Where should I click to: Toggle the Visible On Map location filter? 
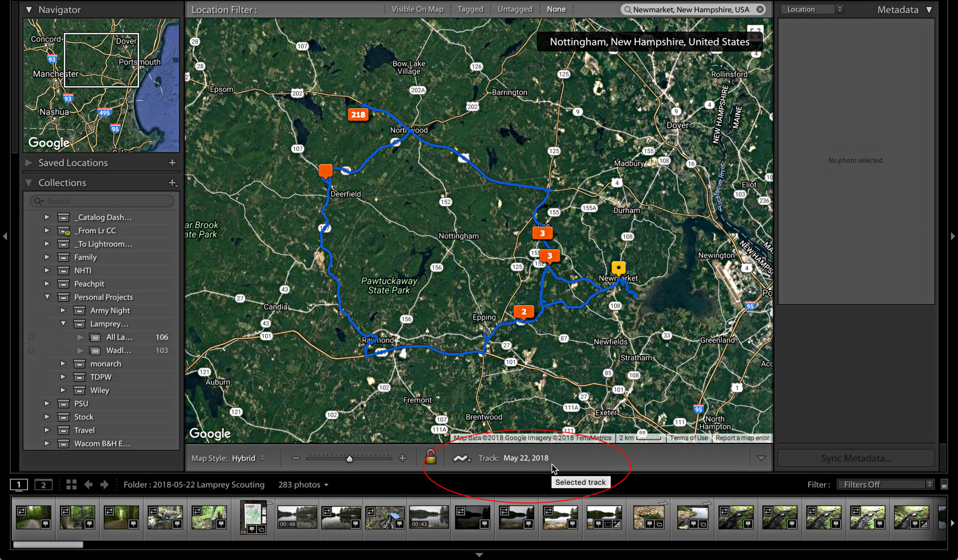[418, 9]
